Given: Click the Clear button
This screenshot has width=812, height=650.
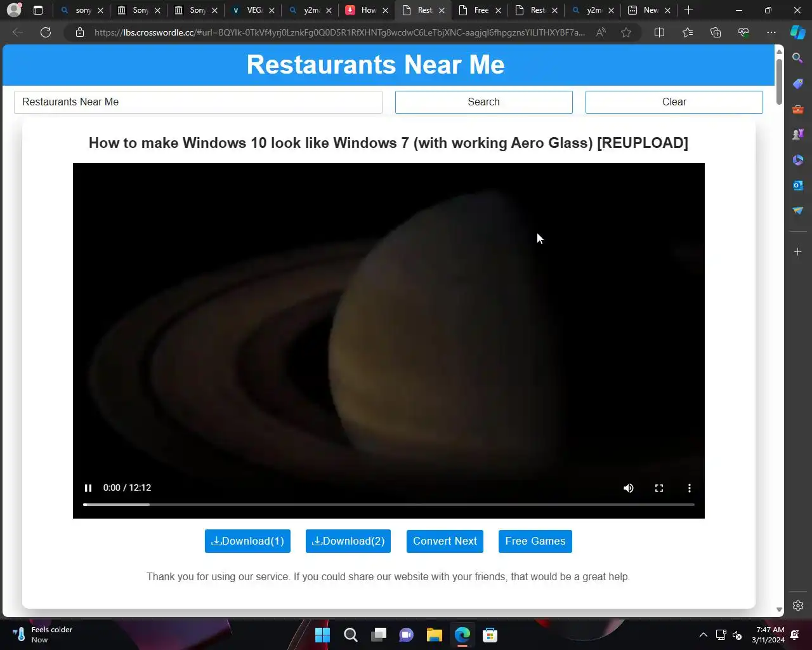Looking at the screenshot, I should pyautogui.click(x=674, y=102).
